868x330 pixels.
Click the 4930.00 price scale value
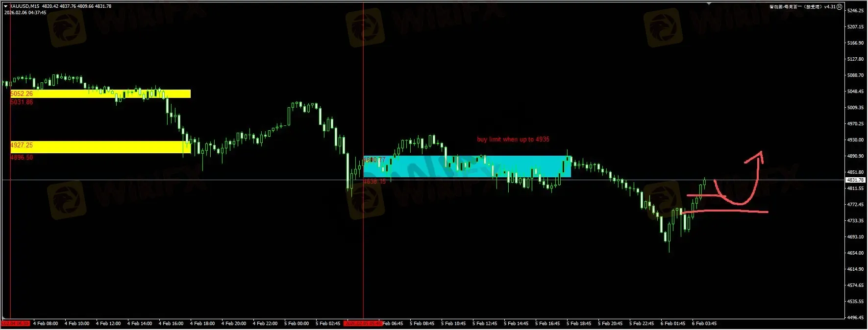click(855, 140)
